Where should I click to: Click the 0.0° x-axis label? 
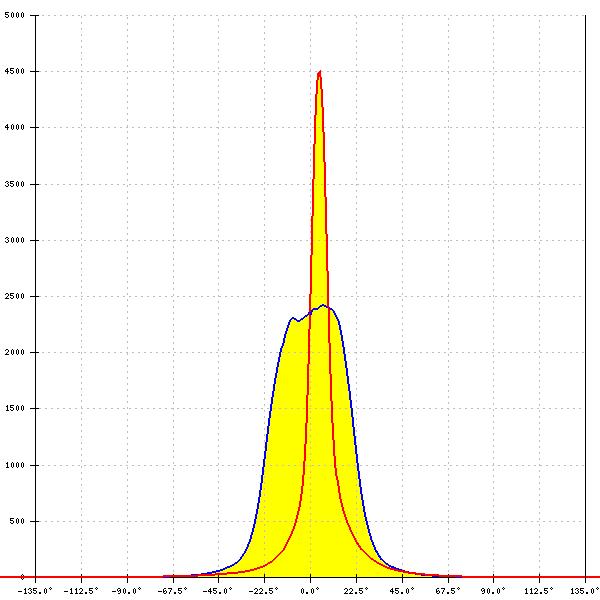point(310,591)
